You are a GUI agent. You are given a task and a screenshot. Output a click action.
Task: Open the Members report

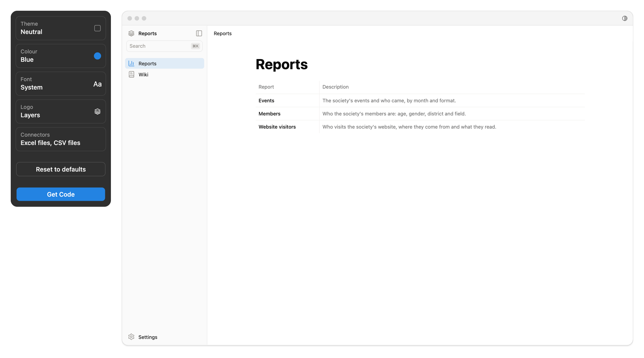[270, 114]
